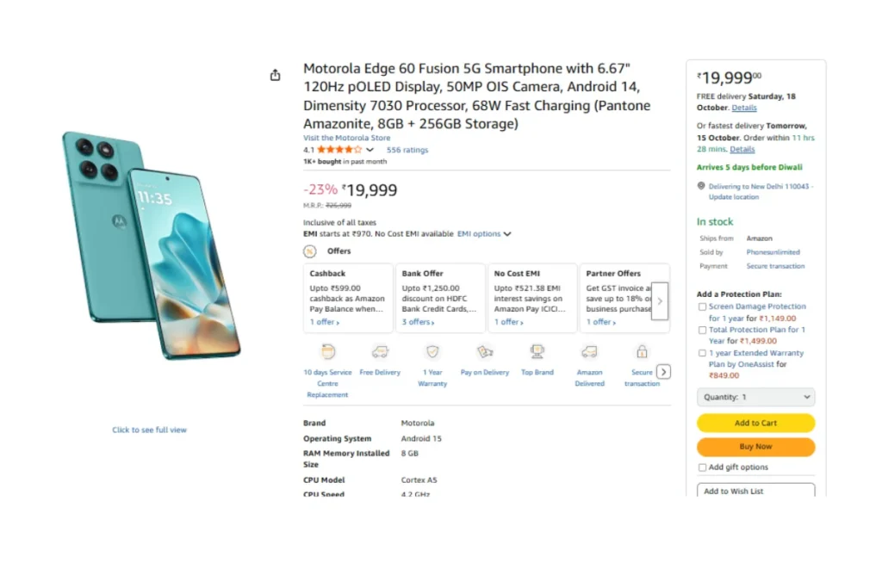Enable Screen Damage Protection plan checkbox
The height and width of the screenshot is (588, 882).
[703, 306]
